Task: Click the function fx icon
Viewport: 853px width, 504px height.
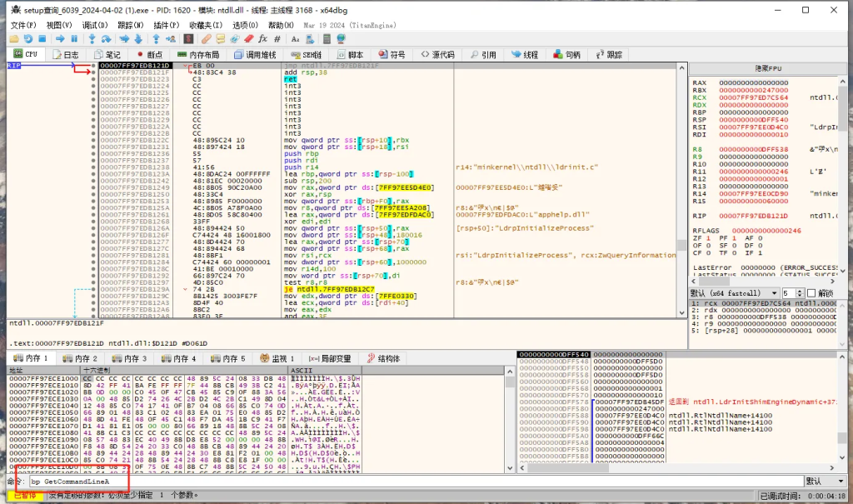Action: 263,39
